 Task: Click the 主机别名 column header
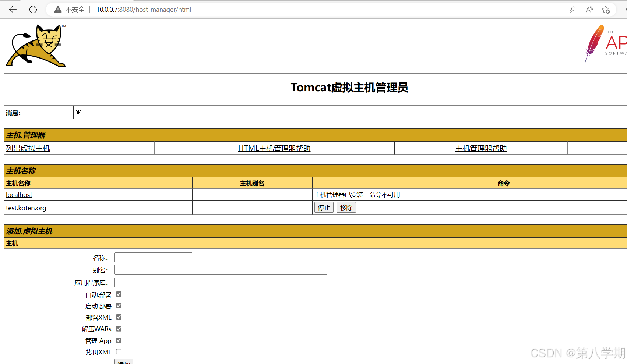[x=252, y=183]
